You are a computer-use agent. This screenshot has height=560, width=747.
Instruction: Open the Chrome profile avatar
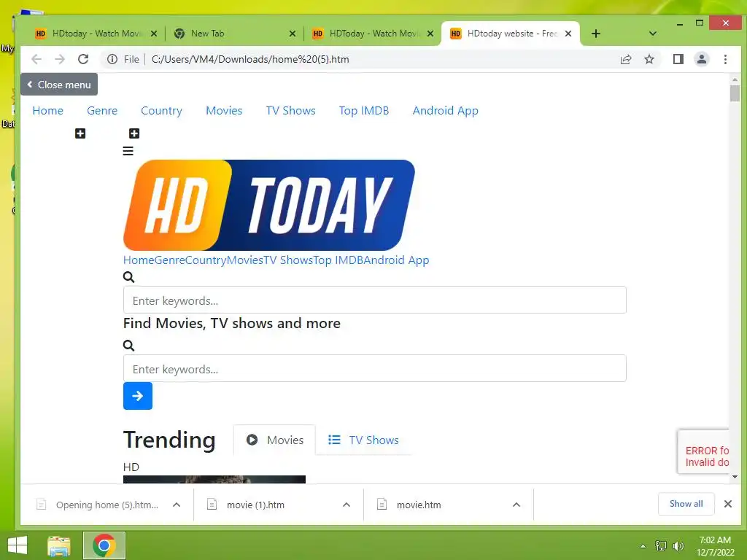point(702,59)
